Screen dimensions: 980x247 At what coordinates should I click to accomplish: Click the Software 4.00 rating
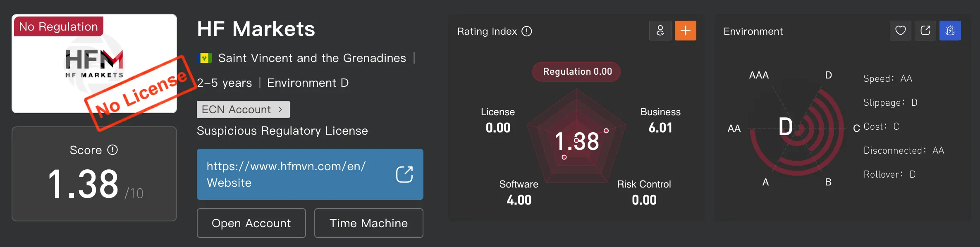(x=519, y=193)
